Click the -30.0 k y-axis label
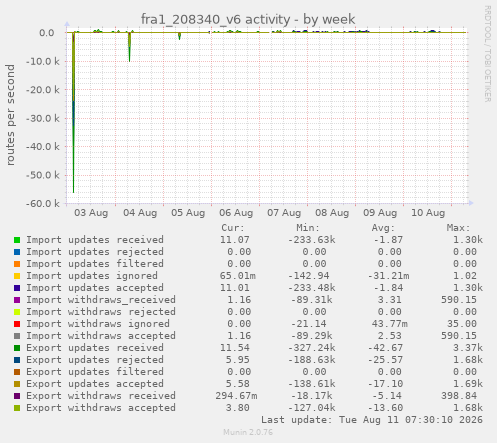497x443 pixels. point(43,118)
